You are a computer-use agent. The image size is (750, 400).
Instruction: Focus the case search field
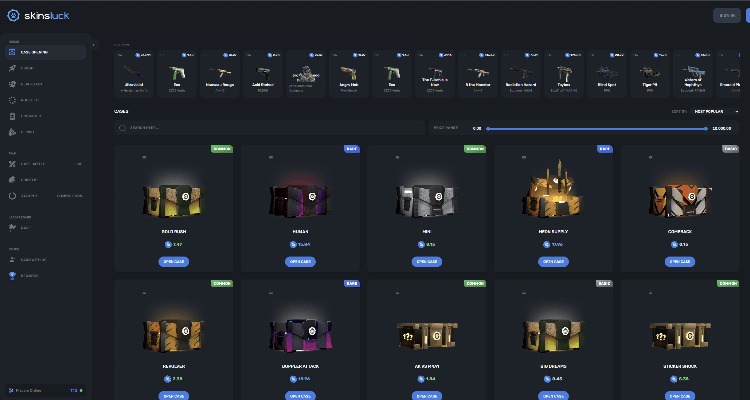click(269, 128)
